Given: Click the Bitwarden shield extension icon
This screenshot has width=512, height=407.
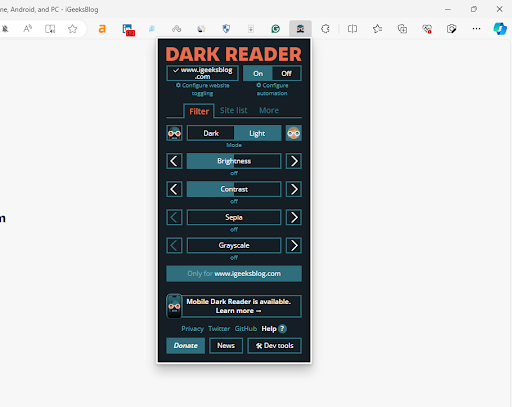Looking at the screenshot, I should [x=226, y=29].
